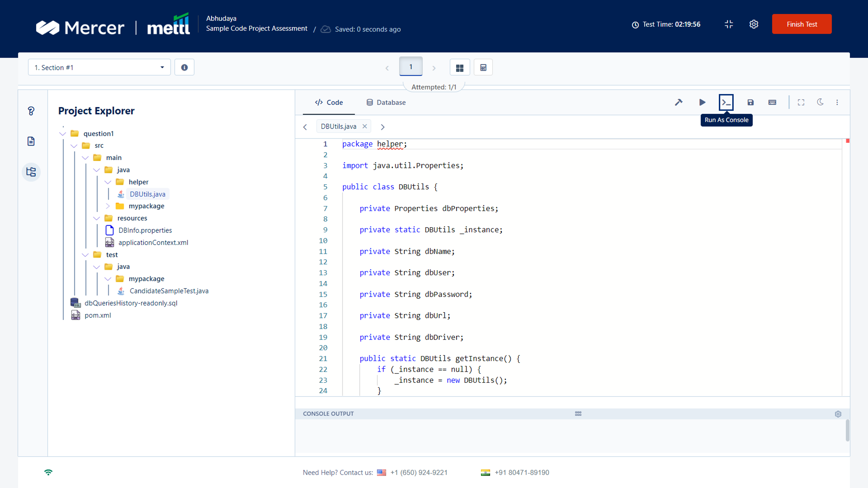Viewport: 868px width, 488px height.
Task: Save code with the floppy disk icon
Action: 750,102
